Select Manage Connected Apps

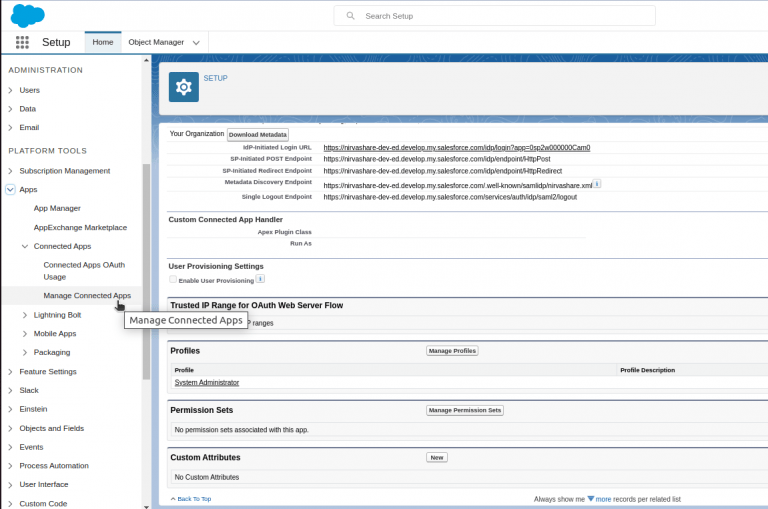(x=87, y=295)
